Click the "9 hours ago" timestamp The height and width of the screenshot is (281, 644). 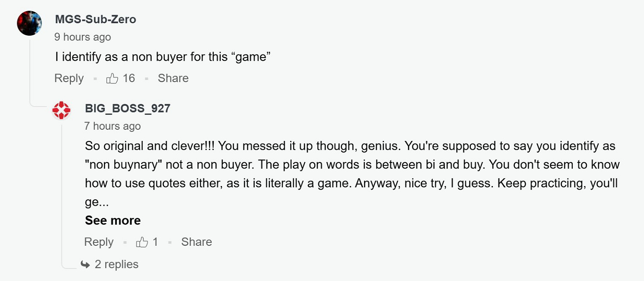pyautogui.click(x=82, y=37)
